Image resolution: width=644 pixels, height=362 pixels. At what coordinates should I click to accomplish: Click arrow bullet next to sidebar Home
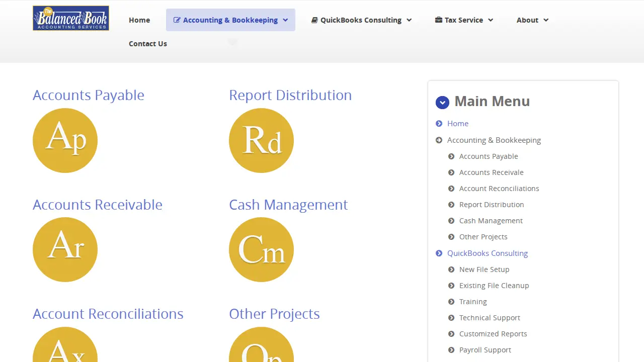(439, 124)
